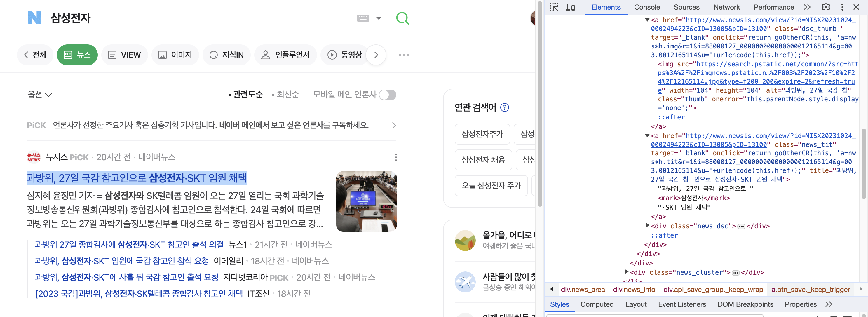This screenshot has width=868, height=317.
Task: Click the airplane trending travel icon
Action: point(465,282)
